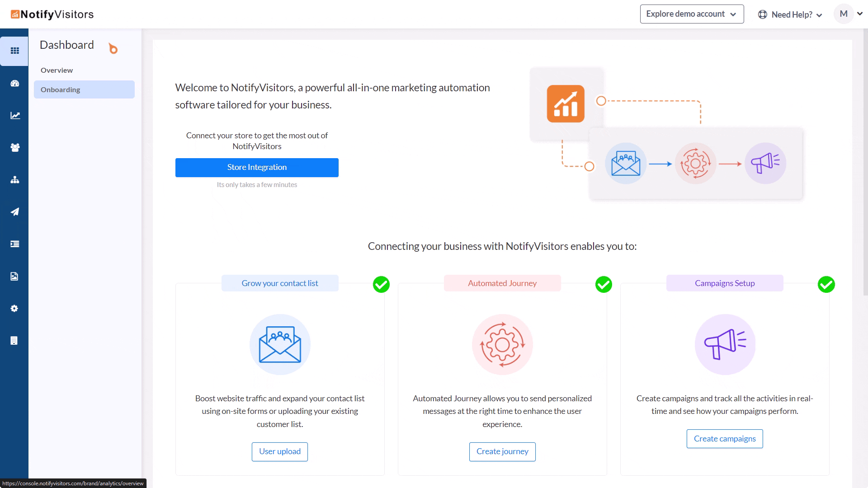The width and height of the screenshot is (868, 488).
Task: Click the Store Integration button
Action: click(257, 167)
